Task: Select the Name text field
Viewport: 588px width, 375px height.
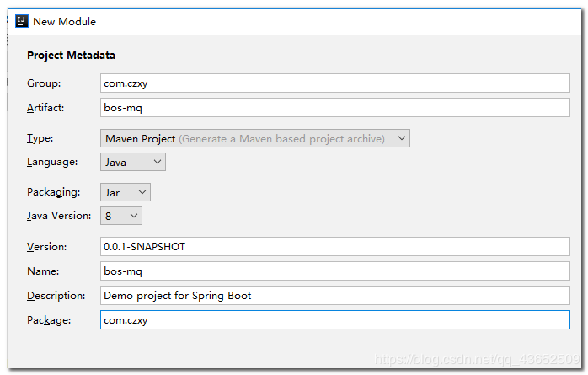Action: 334,271
